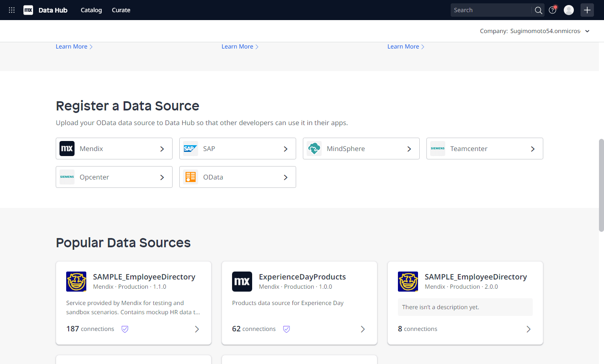The image size is (604, 364).
Task: Click the MindSphere cloud icon
Action: [x=314, y=149]
